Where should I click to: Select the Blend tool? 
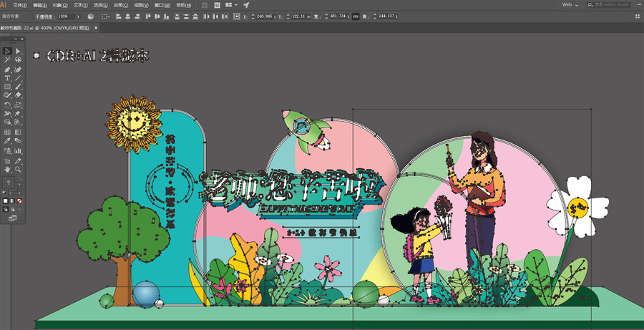click(18, 140)
